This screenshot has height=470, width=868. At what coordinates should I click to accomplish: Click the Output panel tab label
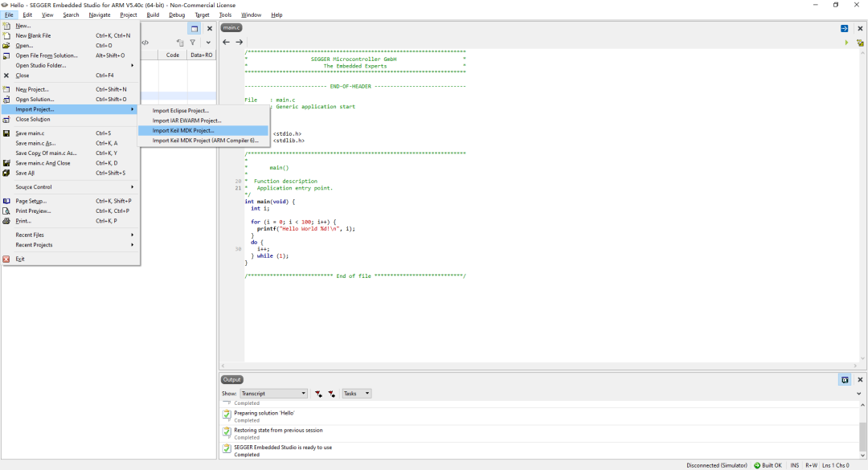click(x=232, y=380)
